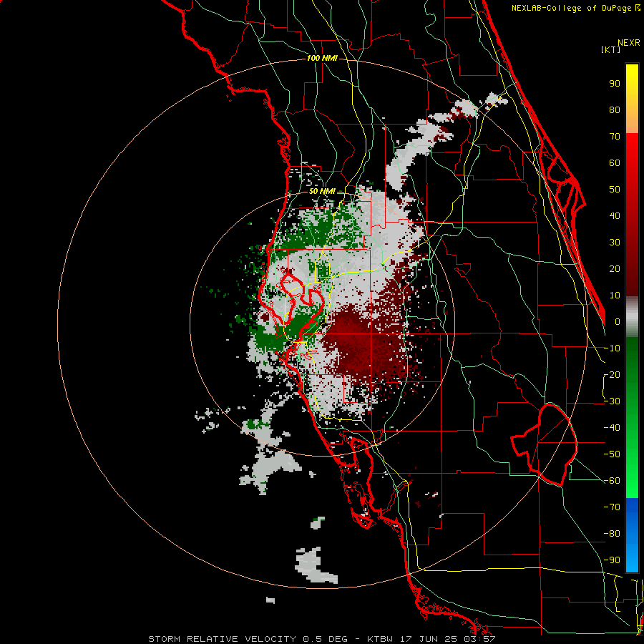Click the 0 knot scale label

coord(618,322)
